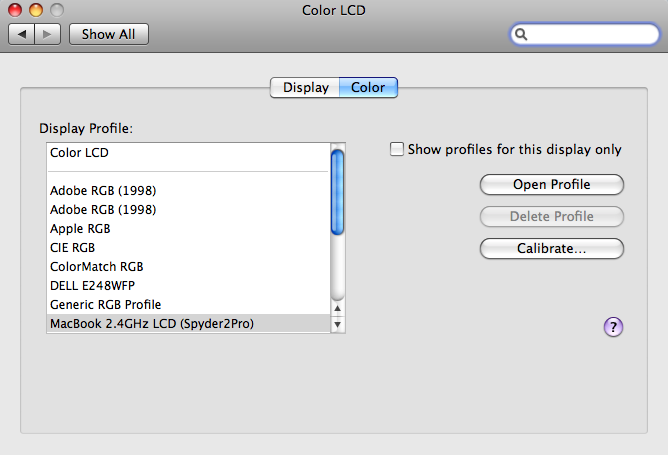668x455 pixels.
Task: Minimize window with the yellow button
Action: pos(36,10)
